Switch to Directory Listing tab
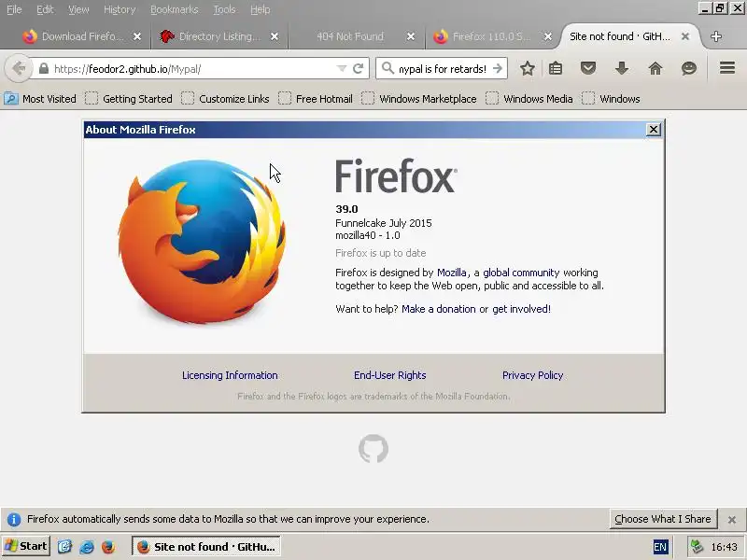 213,36
